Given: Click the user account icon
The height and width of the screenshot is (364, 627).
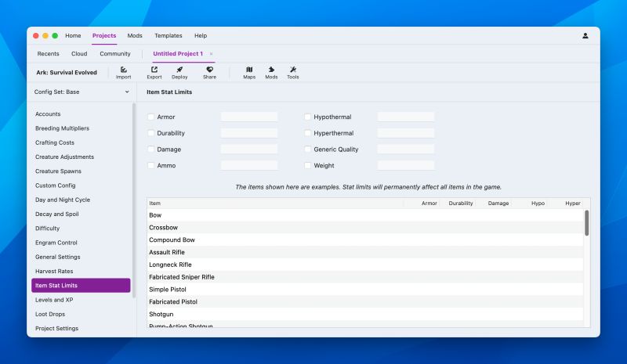Looking at the screenshot, I should pyautogui.click(x=585, y=35).
